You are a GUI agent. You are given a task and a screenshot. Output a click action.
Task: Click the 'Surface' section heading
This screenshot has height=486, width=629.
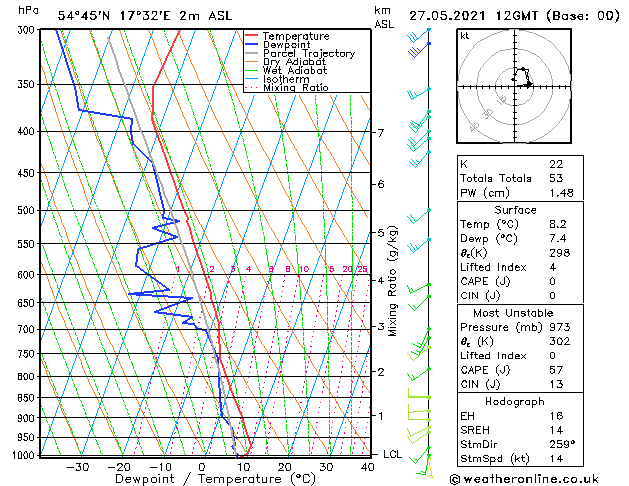[515, 210]
